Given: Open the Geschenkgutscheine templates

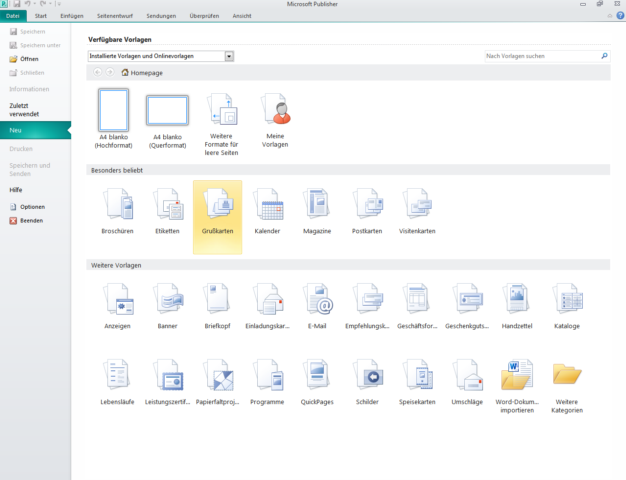Looking at the screenshot, I should [467, 306].
